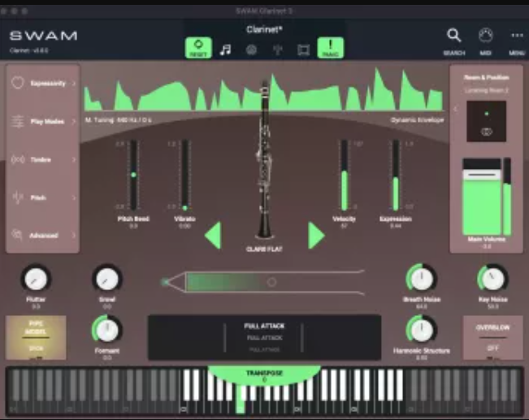The width and height of the screenshot is (529, 420).
Task: Click the Expressivity circle icon
Action: coord(18,83)
